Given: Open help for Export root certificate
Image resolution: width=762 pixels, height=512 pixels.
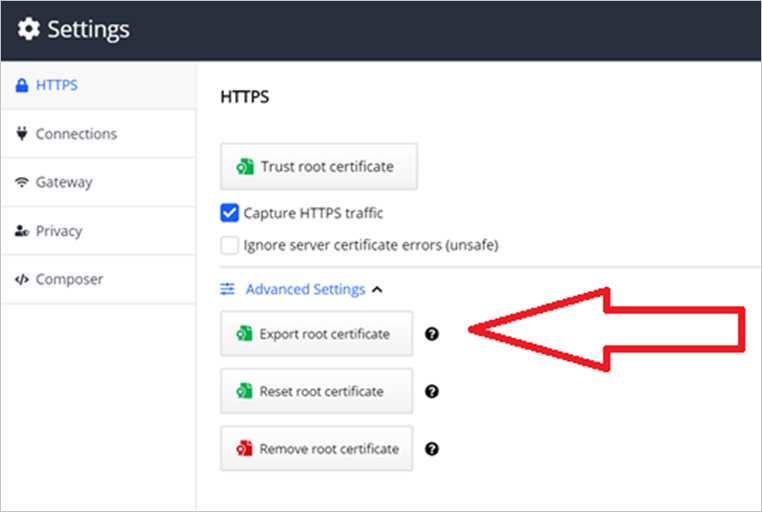Looking at the screenshot, I should coord(432,334).
